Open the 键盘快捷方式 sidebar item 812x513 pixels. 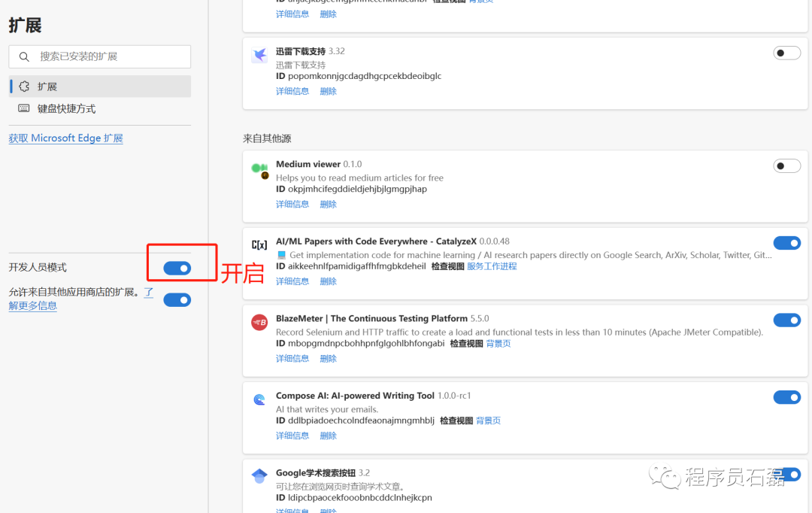point(100,108)
